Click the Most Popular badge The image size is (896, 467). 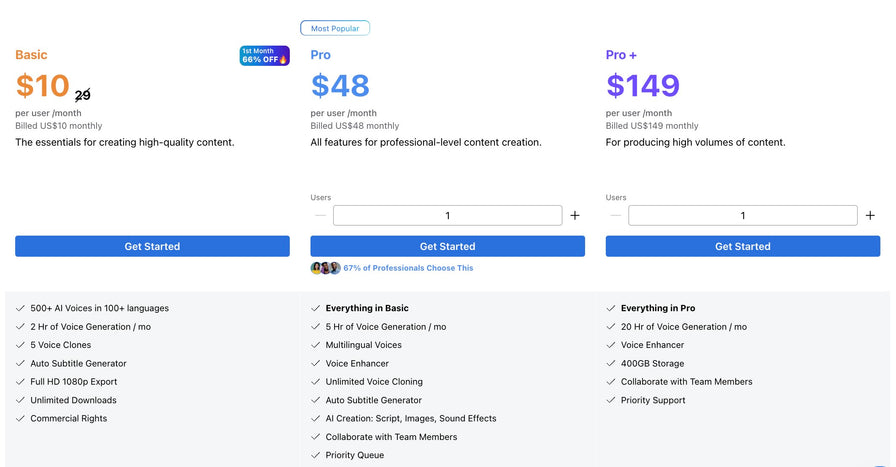coord(335,28)
